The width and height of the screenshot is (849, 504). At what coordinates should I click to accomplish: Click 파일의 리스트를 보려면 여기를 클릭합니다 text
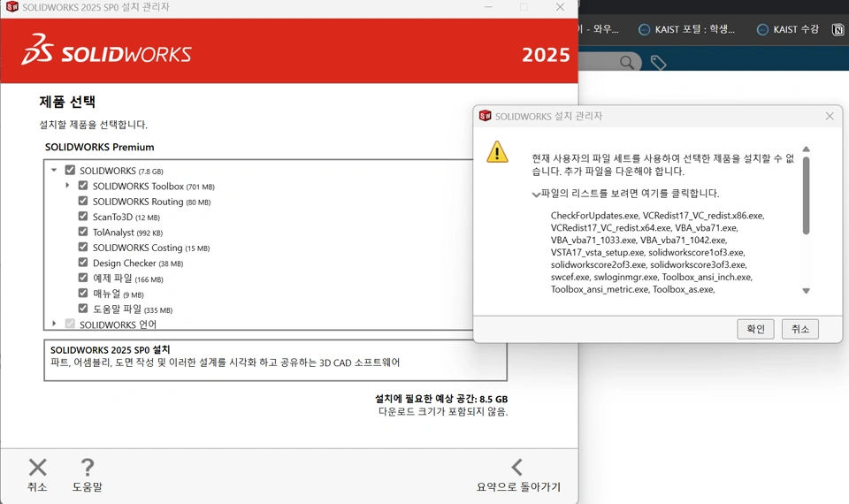(631, 194)
